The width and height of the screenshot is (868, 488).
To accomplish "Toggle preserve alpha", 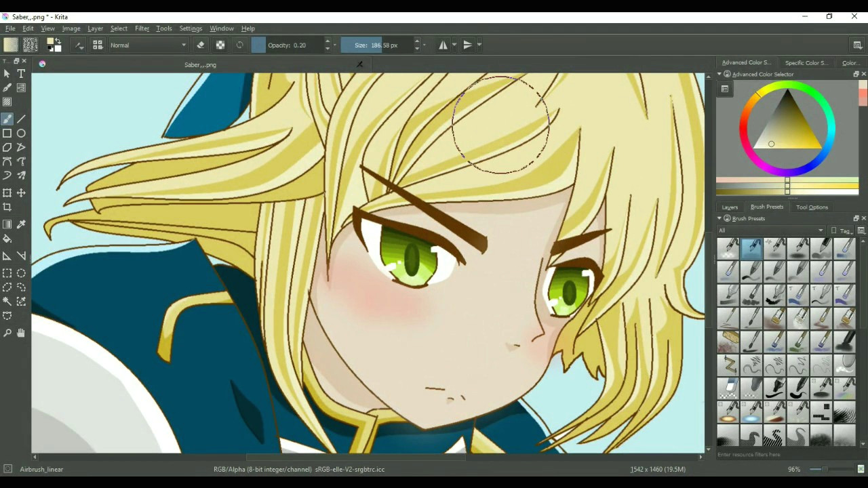I will [220, 45].
